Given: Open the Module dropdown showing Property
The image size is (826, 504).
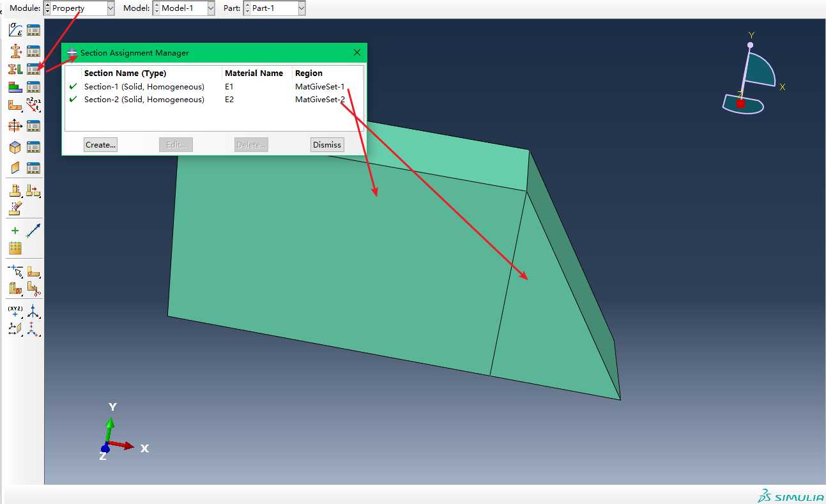Looking at the screenshot, I should tap(110, 8).
